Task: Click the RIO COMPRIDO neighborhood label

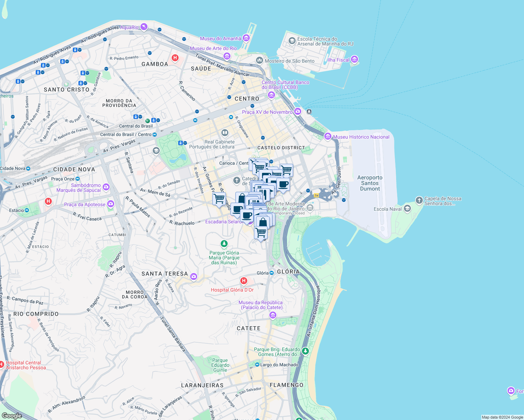Action: [x=36, y=314]
